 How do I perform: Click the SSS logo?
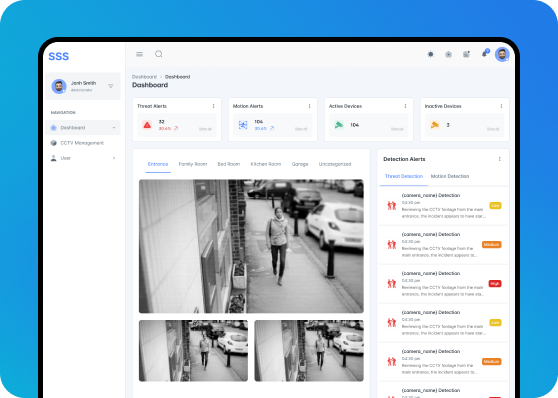pos(59,56)
